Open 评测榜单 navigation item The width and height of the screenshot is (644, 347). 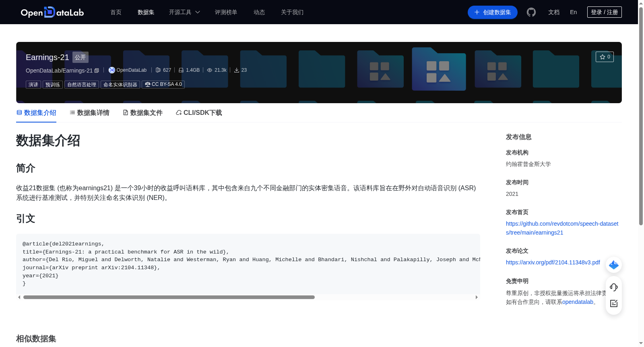tap(226, 12)
